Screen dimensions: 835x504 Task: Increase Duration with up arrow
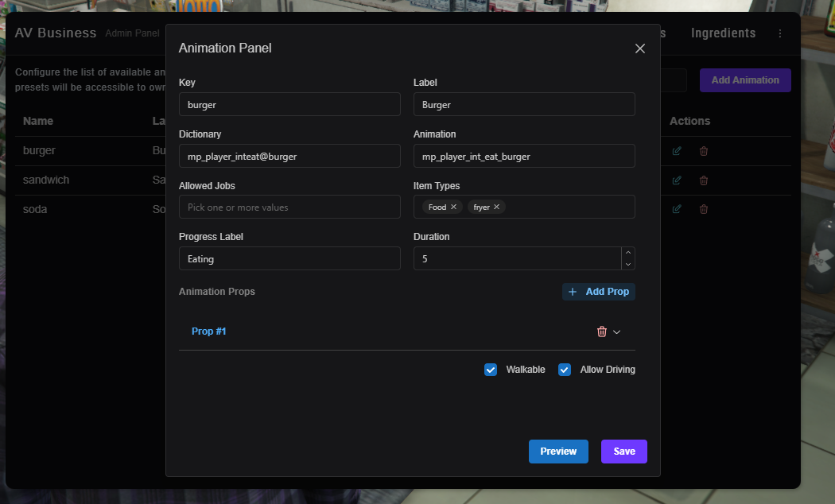tap(628, 253)
